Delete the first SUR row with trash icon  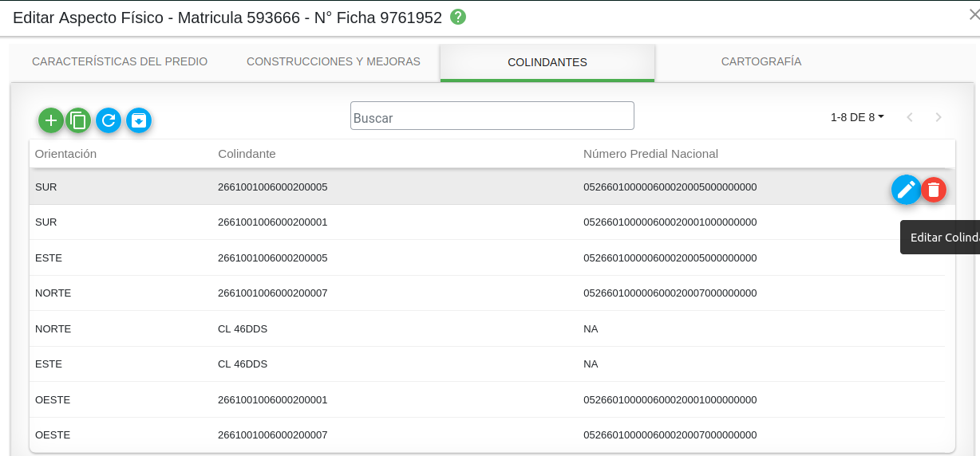click(x=934, y=190)
